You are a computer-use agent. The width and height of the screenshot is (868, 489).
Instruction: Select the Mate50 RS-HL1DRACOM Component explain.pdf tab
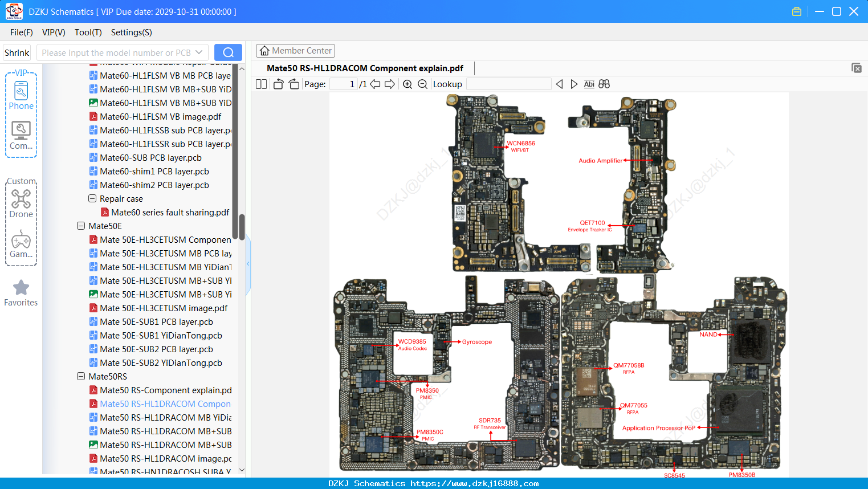point(365,68)
